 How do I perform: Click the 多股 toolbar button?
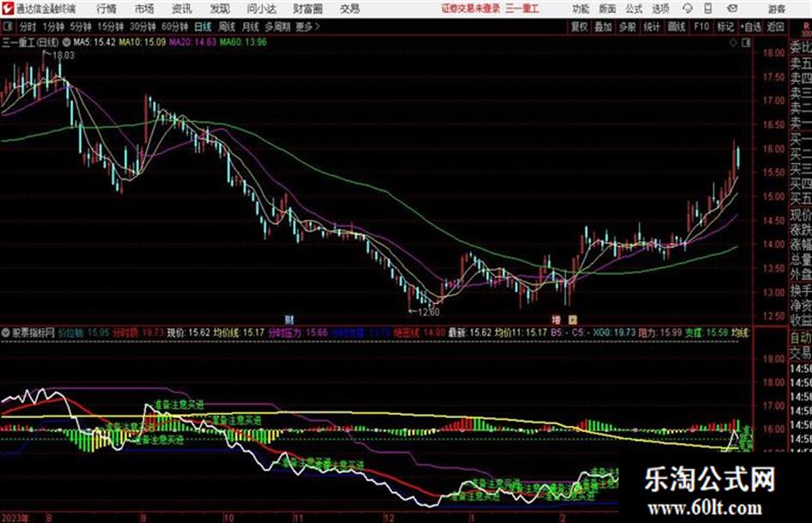coord(627,27)
